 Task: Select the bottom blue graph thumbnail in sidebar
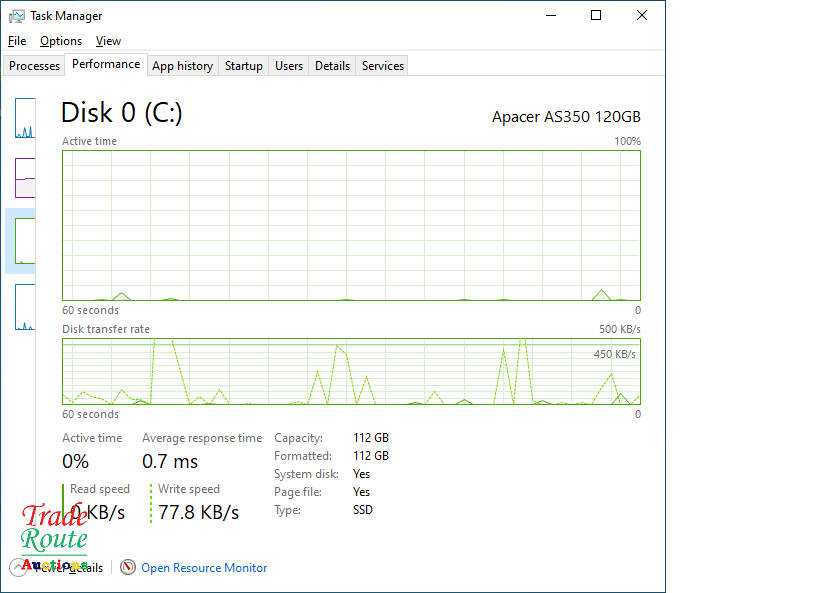(x=24, y=306)
